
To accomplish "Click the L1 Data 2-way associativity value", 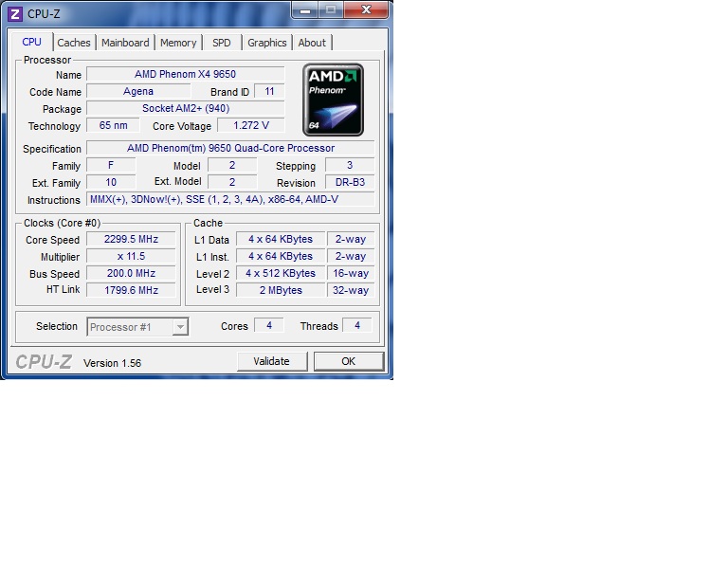I will coord(351,239).
